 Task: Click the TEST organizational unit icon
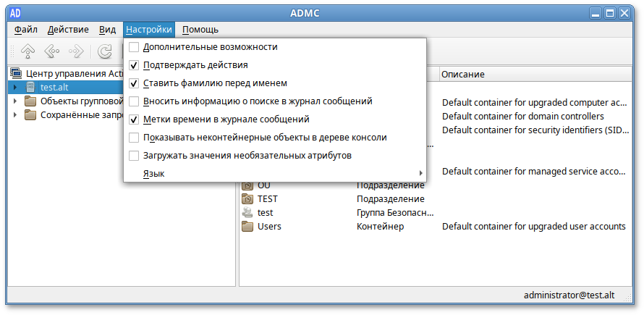pyautogui.click(x=247, y=199)
